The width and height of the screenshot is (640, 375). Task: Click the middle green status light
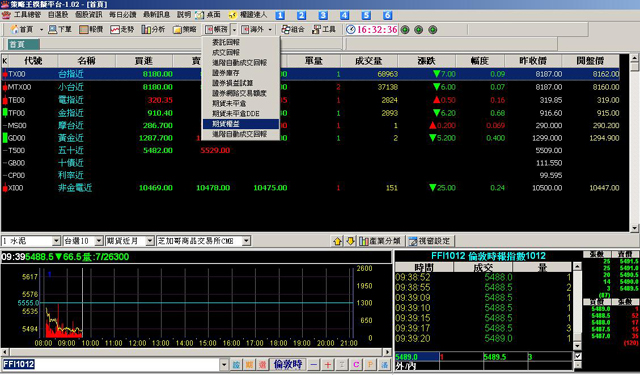419,30
